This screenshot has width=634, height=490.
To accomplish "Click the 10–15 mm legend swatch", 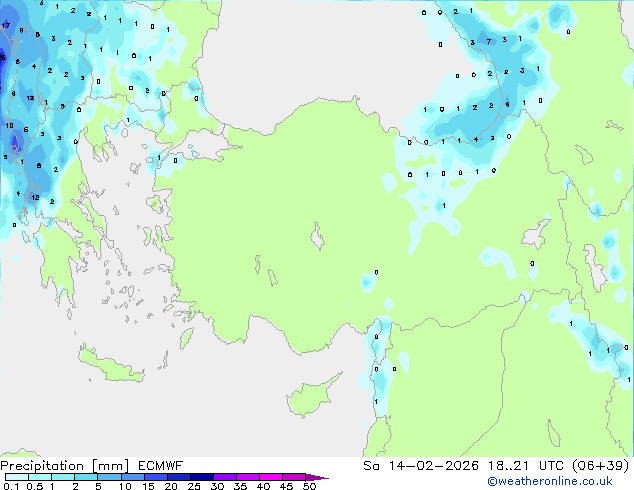I will click(133, 477).
